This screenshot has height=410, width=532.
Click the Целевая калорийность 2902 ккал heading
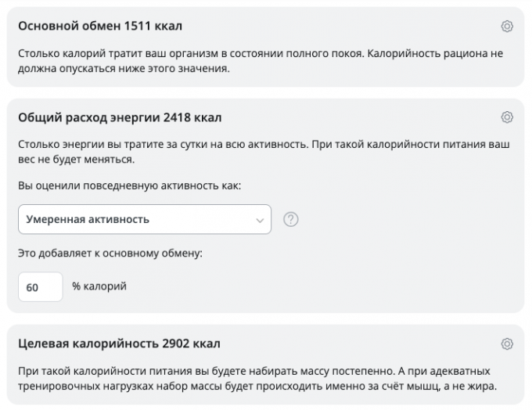[119, 343]
